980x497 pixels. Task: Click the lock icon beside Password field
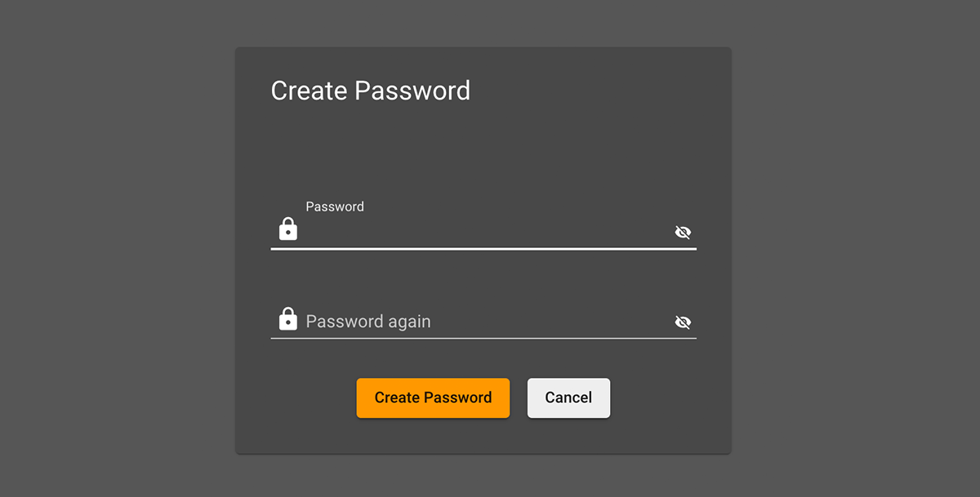pyautogui.click(x=288, y=229)
